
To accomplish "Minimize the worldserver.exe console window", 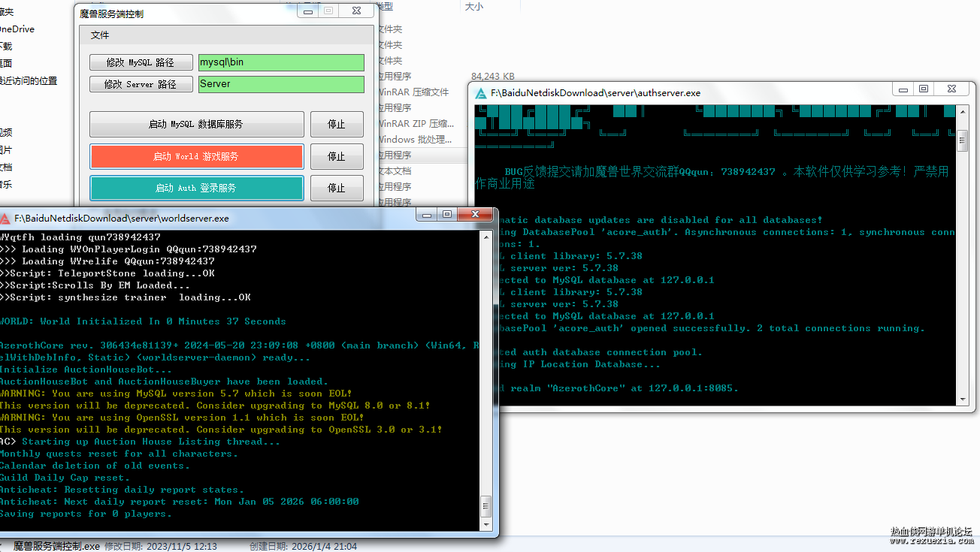I will (427, 215).
